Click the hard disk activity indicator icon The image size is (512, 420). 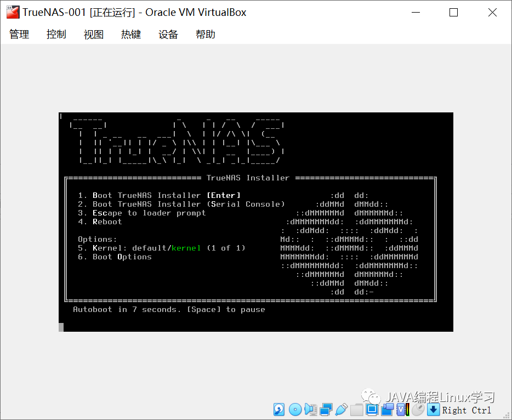click(x=279, y=410)
